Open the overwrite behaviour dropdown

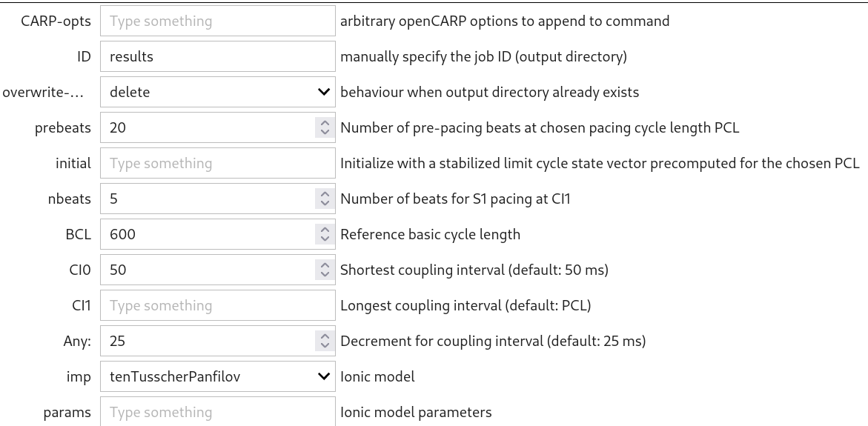(x=217, y=92)
